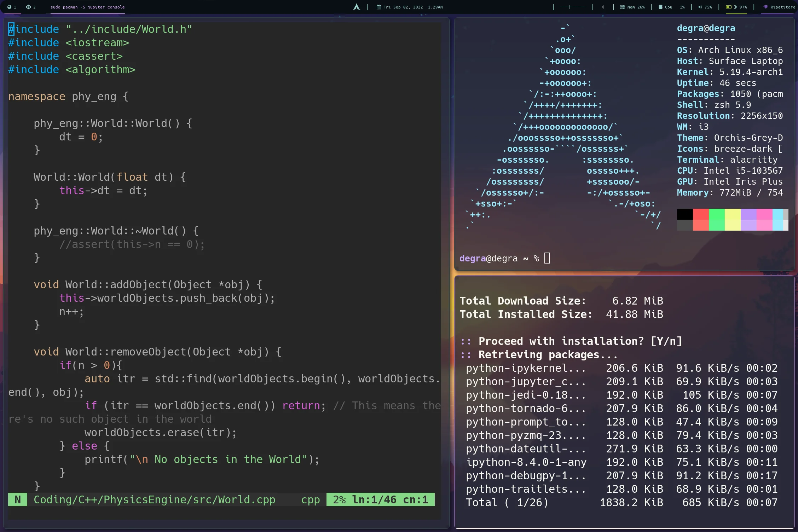798x532 pixels.
Task: Click the 'python-jedi-0.18...' download row
Action: pyautogui.click(x=621, y=395)
